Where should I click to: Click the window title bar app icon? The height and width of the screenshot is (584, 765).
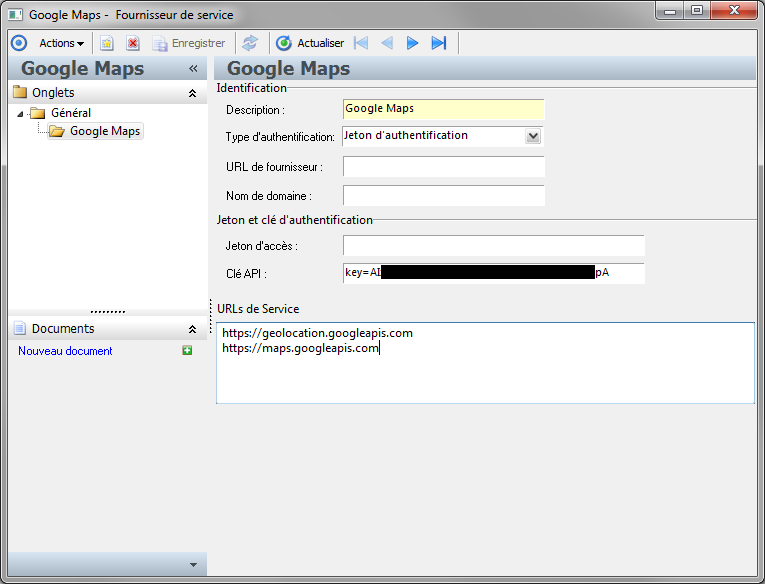click(15, 15)
